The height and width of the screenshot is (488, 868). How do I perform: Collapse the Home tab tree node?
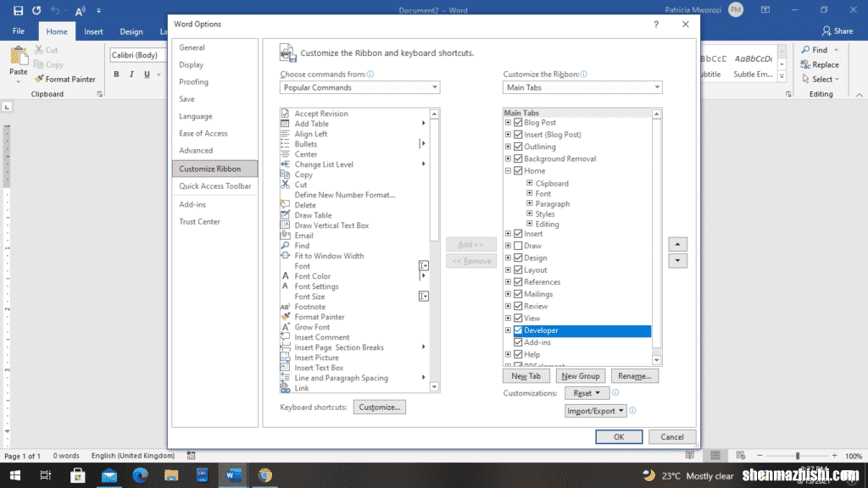pyautogui.click(x=508, y=171)
